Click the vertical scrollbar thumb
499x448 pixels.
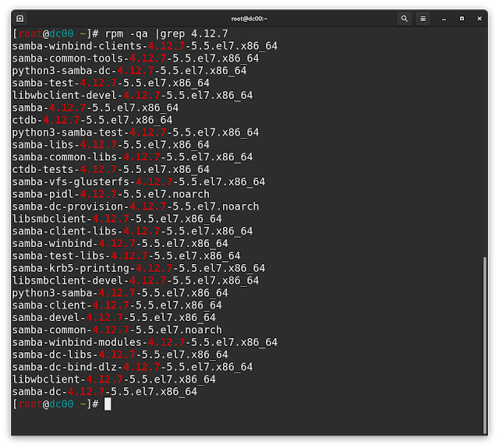click(484, 344)
